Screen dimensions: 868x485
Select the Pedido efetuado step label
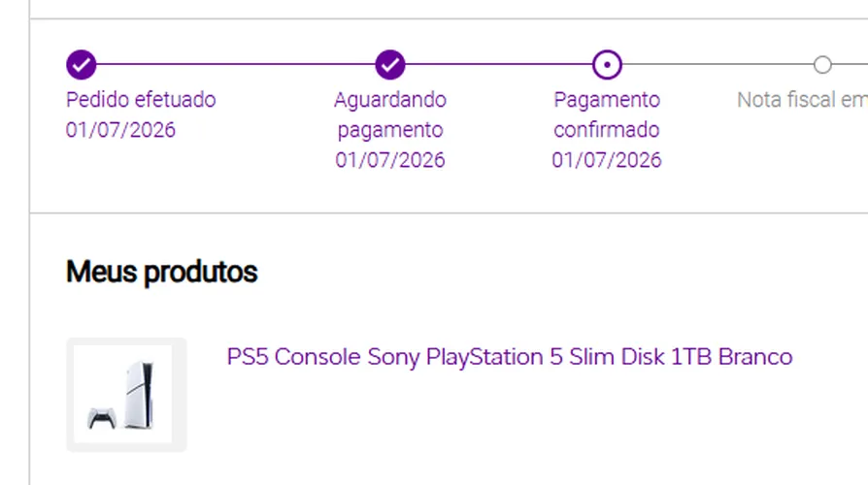point(141,100)
